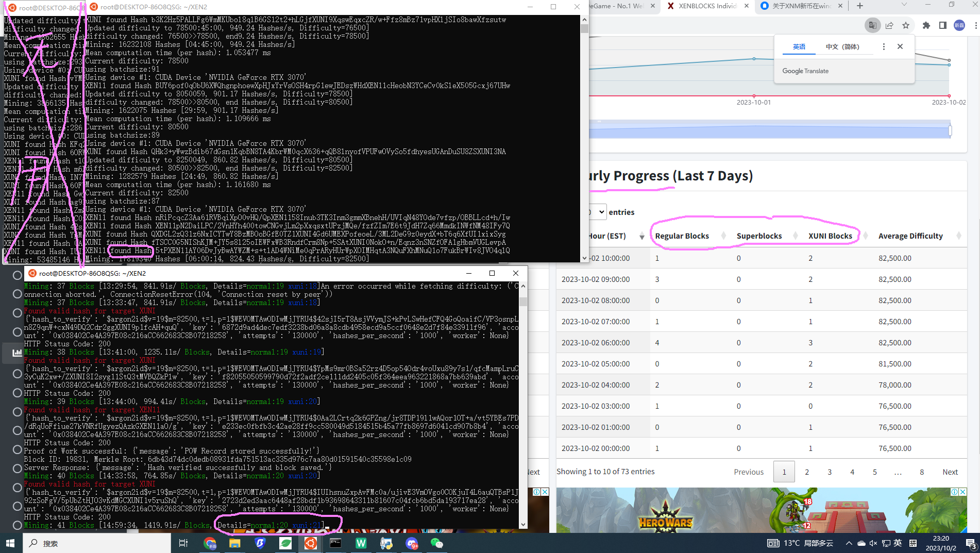Close the HeroWars ad with its X icon
The image size is (980, 553).
[x=962, y=492]
